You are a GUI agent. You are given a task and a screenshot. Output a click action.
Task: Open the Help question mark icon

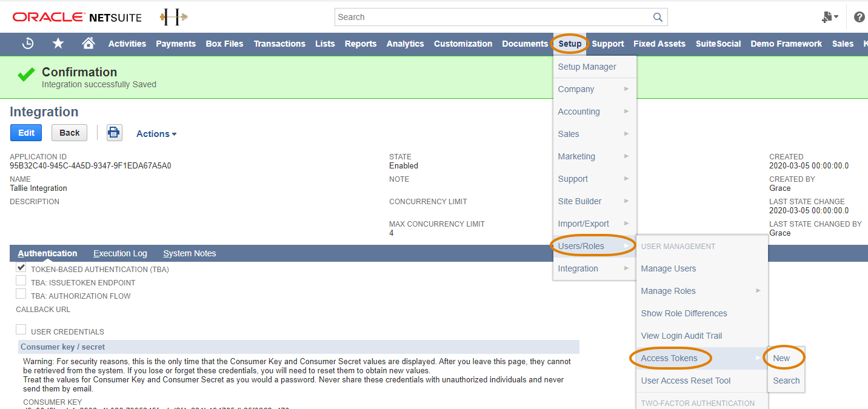coord(859,17)
